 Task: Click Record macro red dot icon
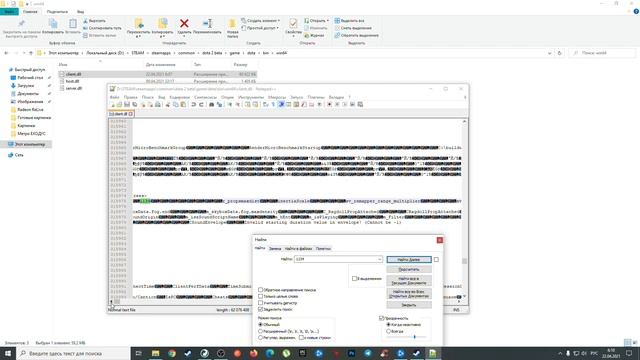tap(329, 104)
